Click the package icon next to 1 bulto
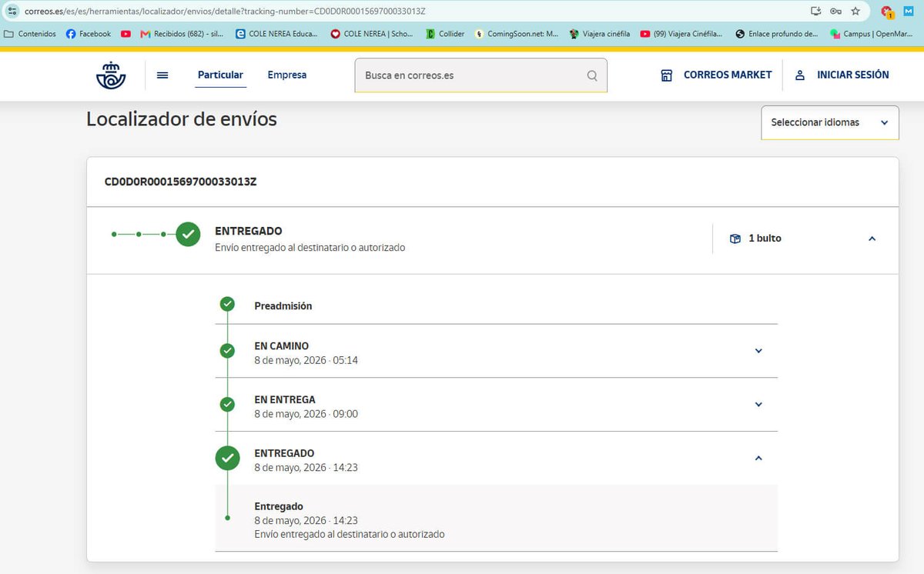Image resolution: width=924 pixels, height=574 pixels. tap(735, 239)
